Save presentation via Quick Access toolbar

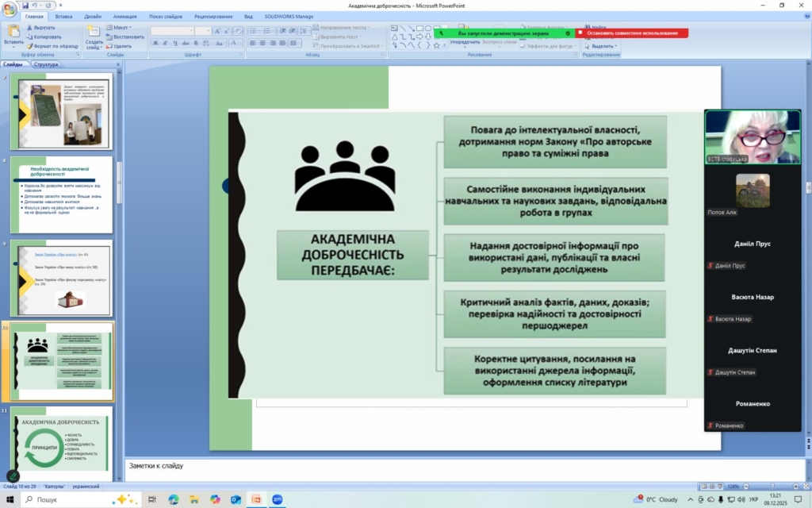[x=25, y=6]
